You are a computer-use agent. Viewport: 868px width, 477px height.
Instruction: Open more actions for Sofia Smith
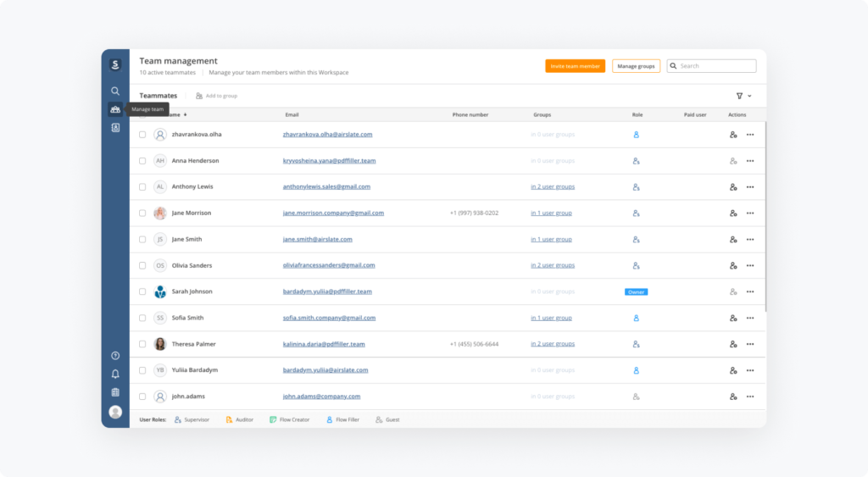click(x=750, y=319)
